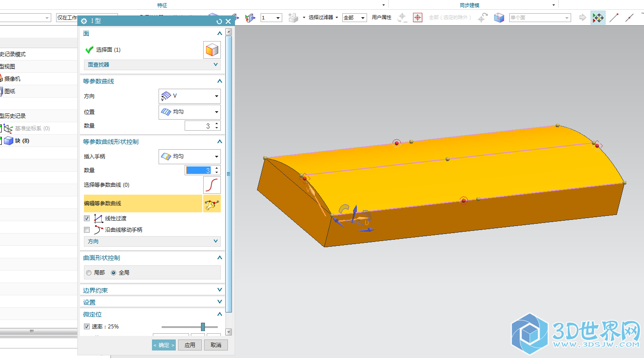
Task: Click the 应用 button
Action: [x=190, y=345]
